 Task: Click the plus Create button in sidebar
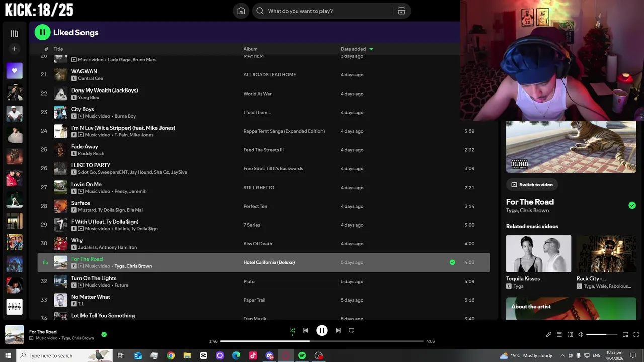(14, 49)
